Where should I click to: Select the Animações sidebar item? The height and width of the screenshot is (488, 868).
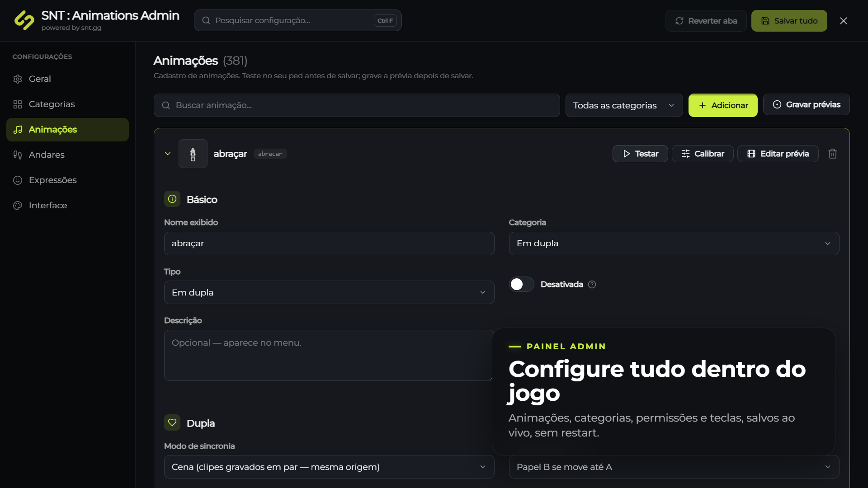67,130
